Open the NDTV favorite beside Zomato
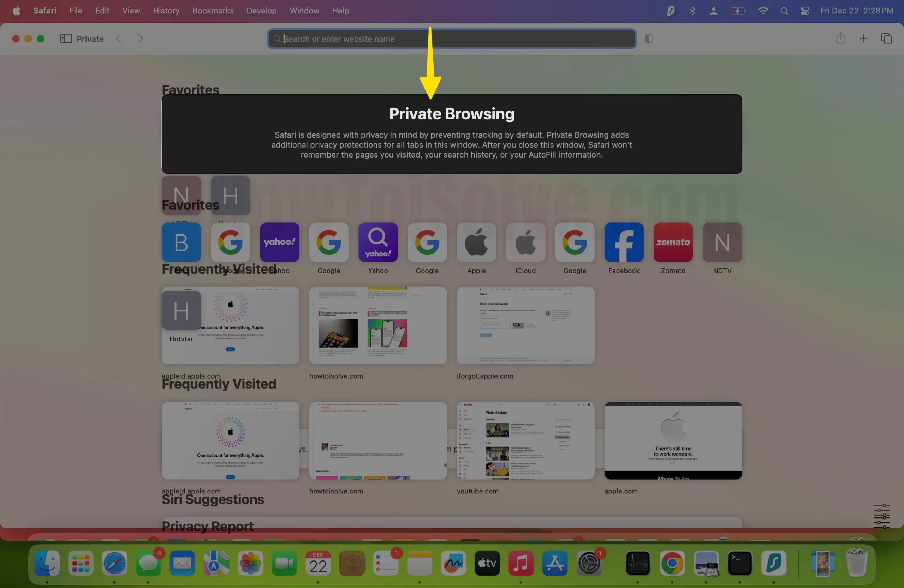The height and width of the screenshot is (588, 904). pos(722,242)
